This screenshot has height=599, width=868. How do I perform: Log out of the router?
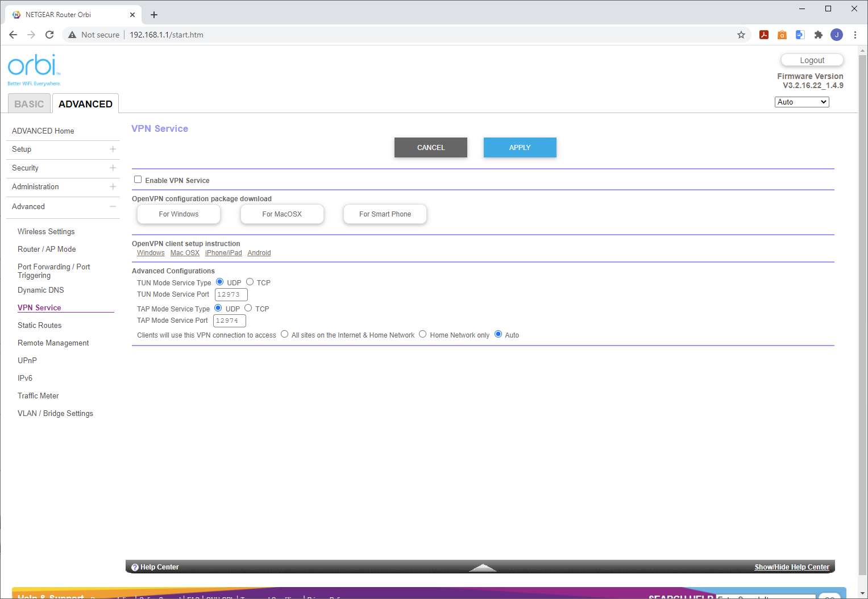coord(812,60)
